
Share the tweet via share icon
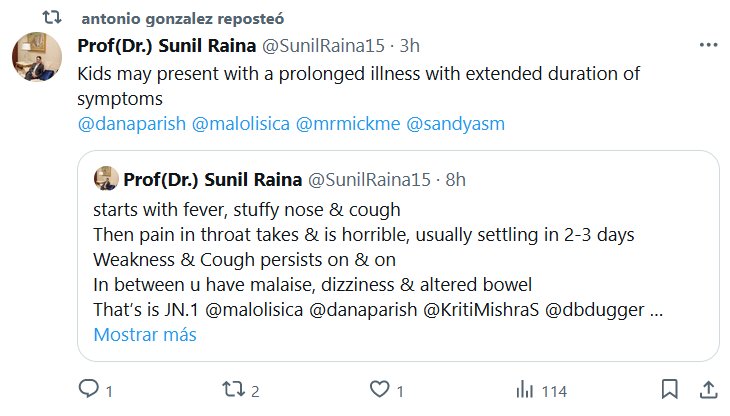(x=707, y=389)
